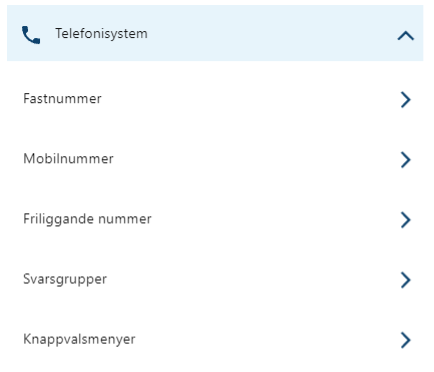Click the Telefonisystem header label
This screenshot has width=434, height=372.
point(101,34)
